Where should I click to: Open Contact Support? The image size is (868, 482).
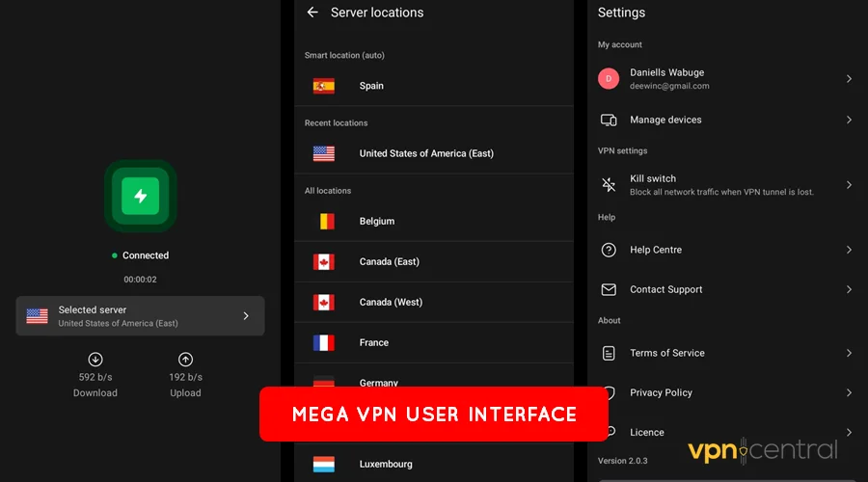[726, 289]
